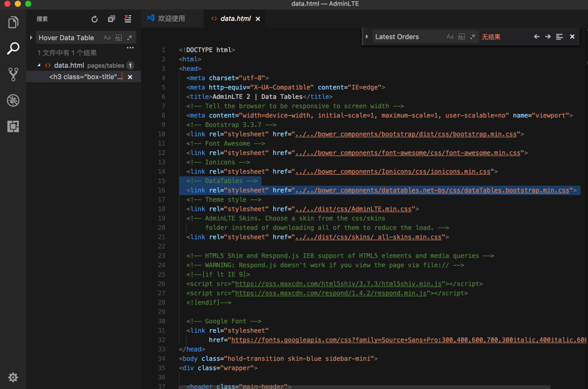The image size is (588, 389).
Task: Open the Extensions view
Action: tap(13, 126)
